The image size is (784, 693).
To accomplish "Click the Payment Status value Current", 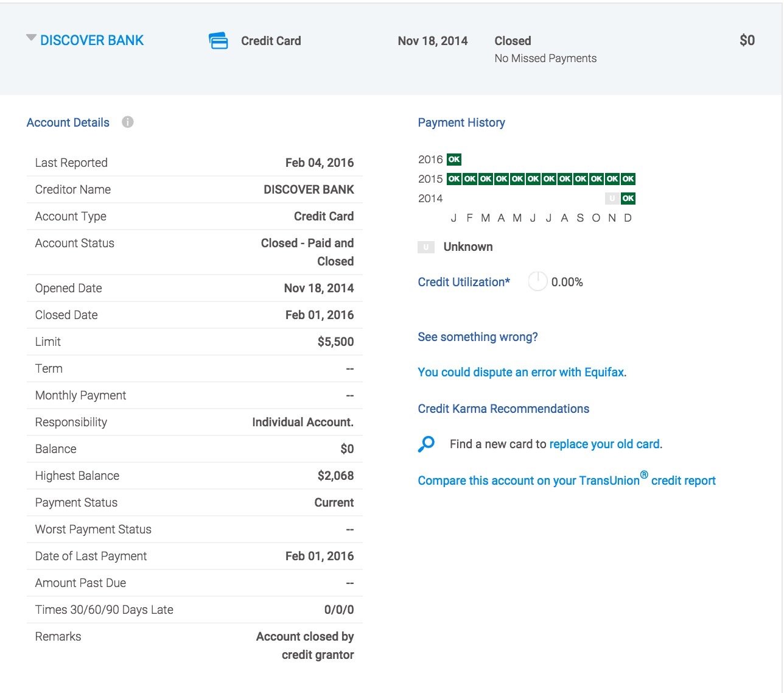I will (334, 502).
